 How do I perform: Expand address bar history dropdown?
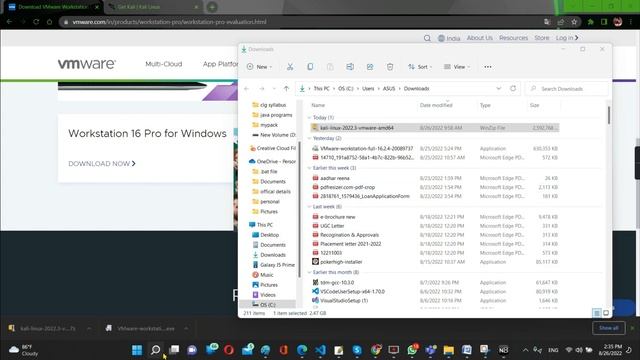[x=498, y=89]
